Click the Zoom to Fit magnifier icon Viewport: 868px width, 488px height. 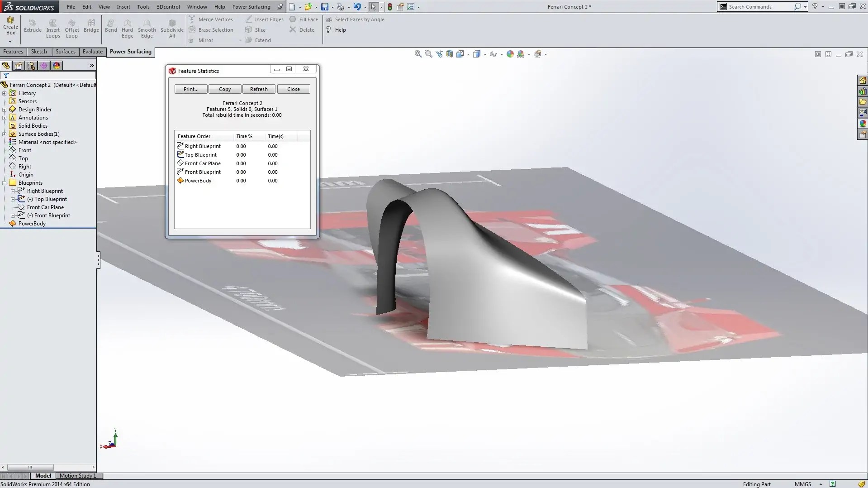point(418,54)
